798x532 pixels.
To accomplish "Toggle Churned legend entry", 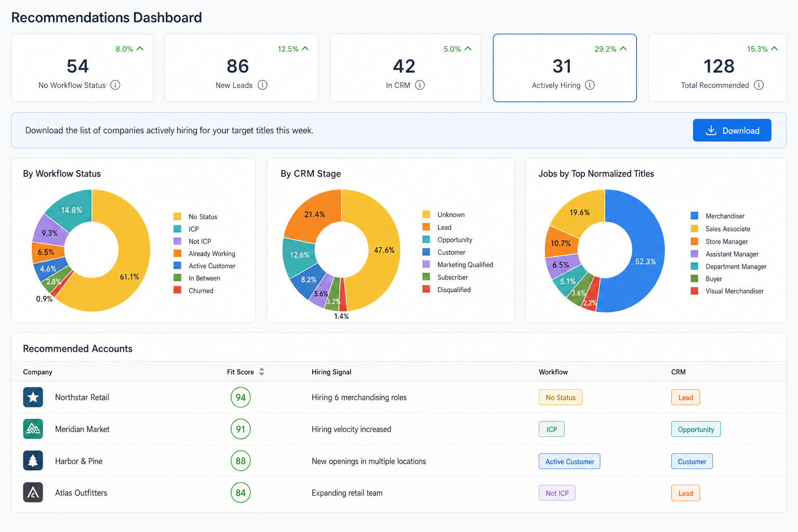I will [193, 291].
